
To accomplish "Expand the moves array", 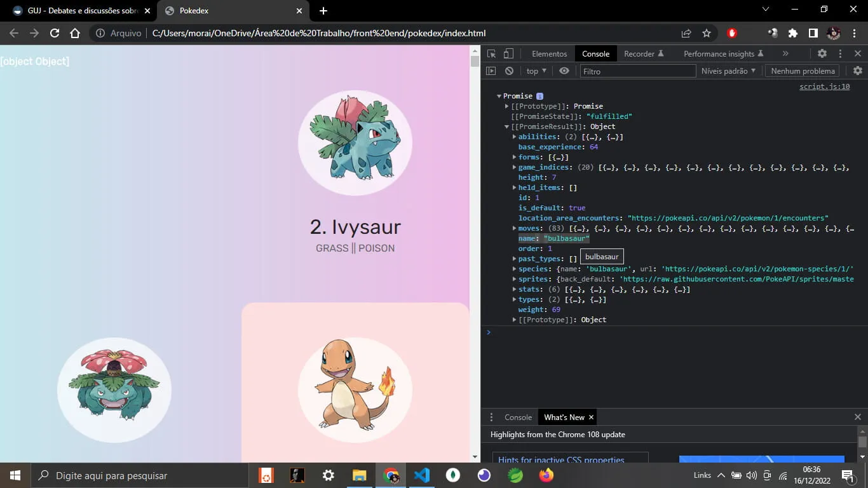I will (515, 228).
